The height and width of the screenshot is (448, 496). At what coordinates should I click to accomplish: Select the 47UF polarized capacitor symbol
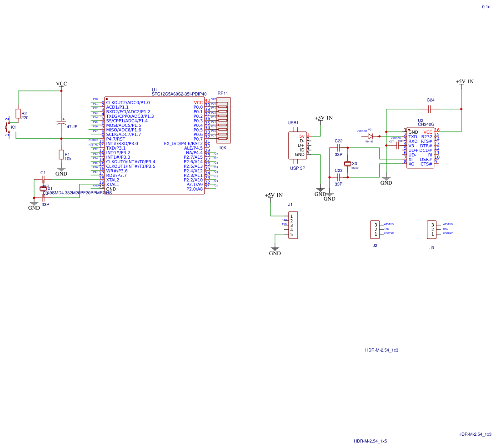pos(61,122)
